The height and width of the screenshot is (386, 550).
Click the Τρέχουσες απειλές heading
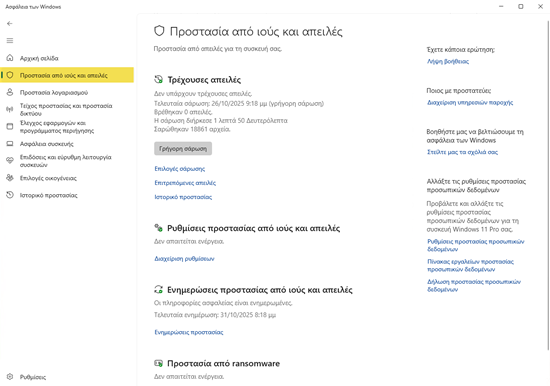[x=204, y=80]
